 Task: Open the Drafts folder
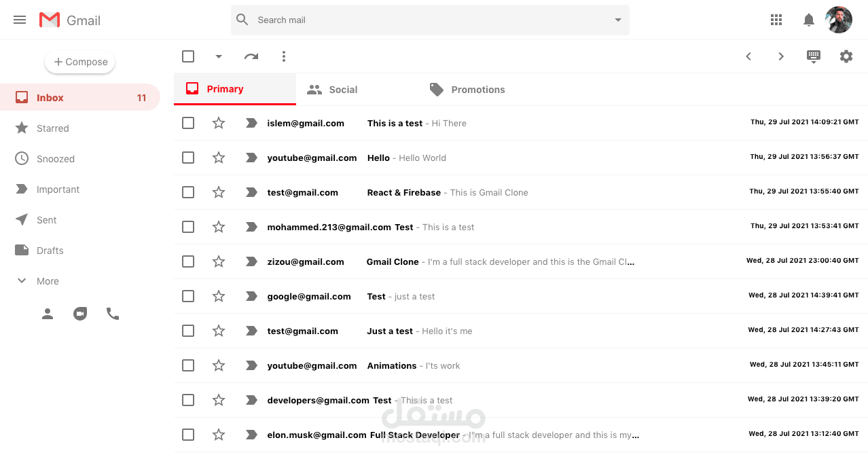(x=80, y=250)
